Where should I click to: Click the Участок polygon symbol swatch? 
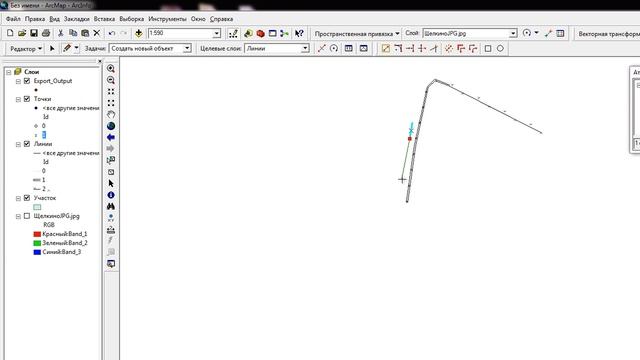[37, 207]
